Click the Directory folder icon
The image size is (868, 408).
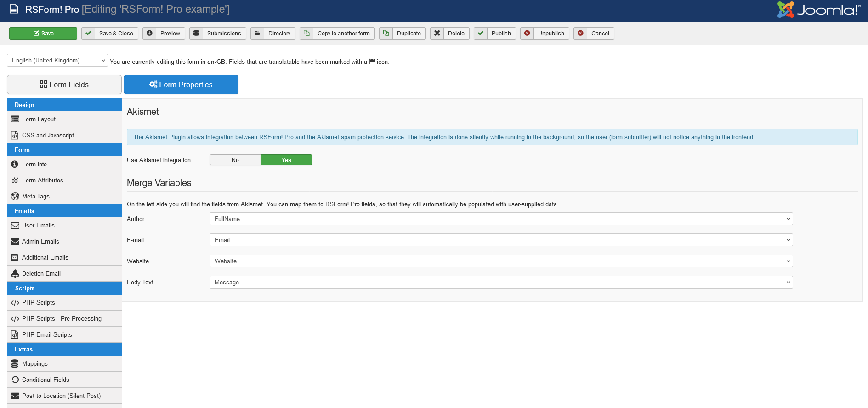(x=257, y=34)
